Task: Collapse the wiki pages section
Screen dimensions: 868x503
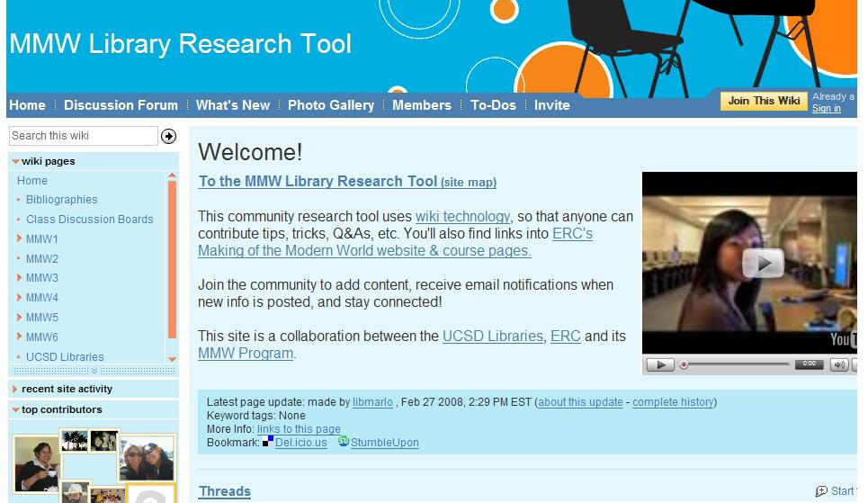Action: pos(15,161)
